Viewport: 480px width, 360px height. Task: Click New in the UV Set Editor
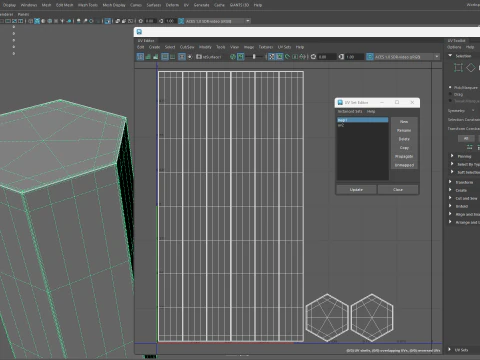pyautogui.click(x=404, y=122)
